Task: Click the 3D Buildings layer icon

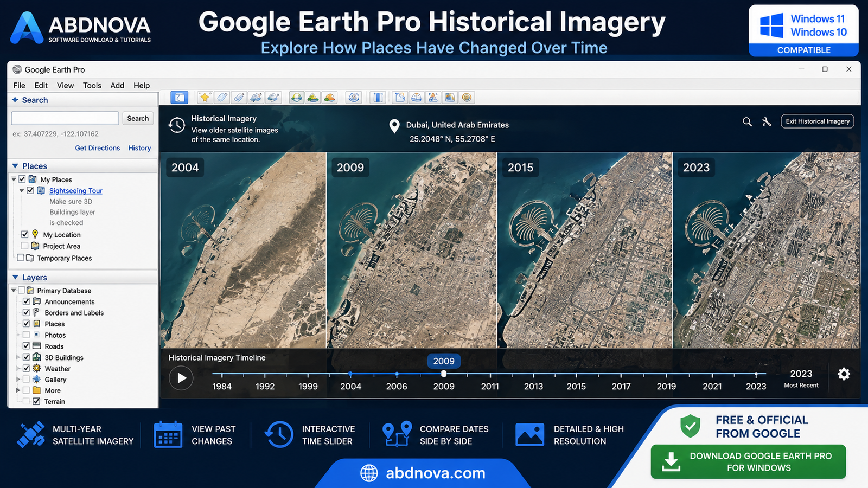Action: coord(37,357)
